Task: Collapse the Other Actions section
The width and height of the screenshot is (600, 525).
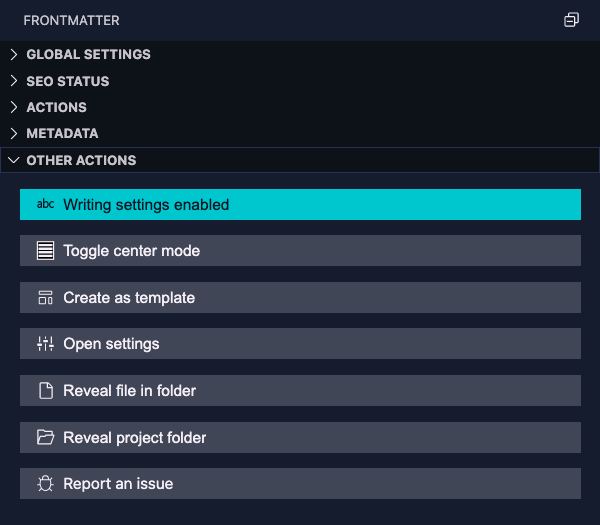Action: click(81, 160)
